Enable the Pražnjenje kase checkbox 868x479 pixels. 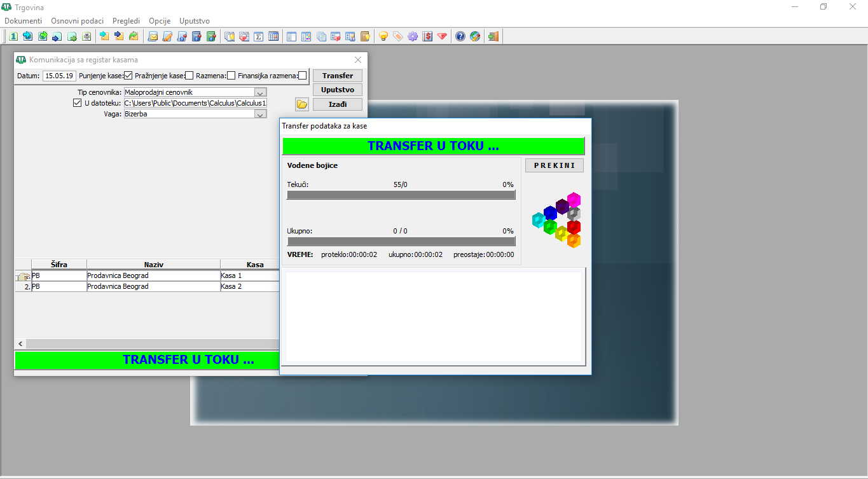pyautogui.click(x=189, y=76)
